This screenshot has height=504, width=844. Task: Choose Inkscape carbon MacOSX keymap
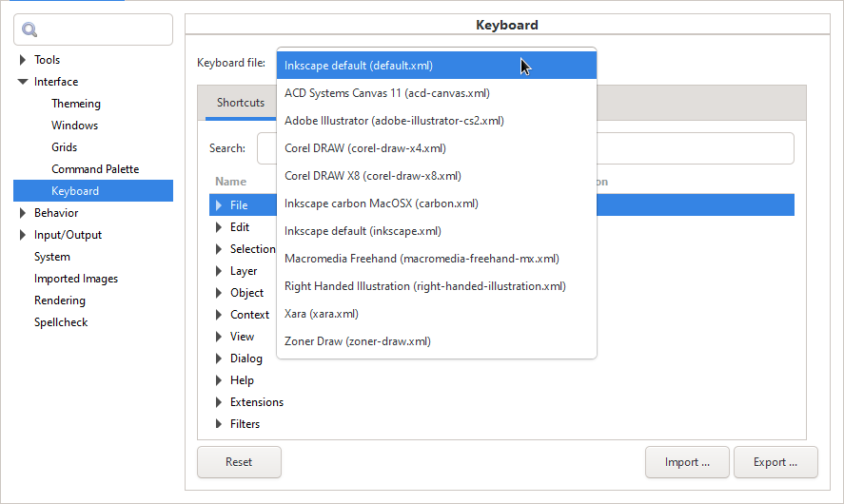pyautogui.click(x=437, y=204)
